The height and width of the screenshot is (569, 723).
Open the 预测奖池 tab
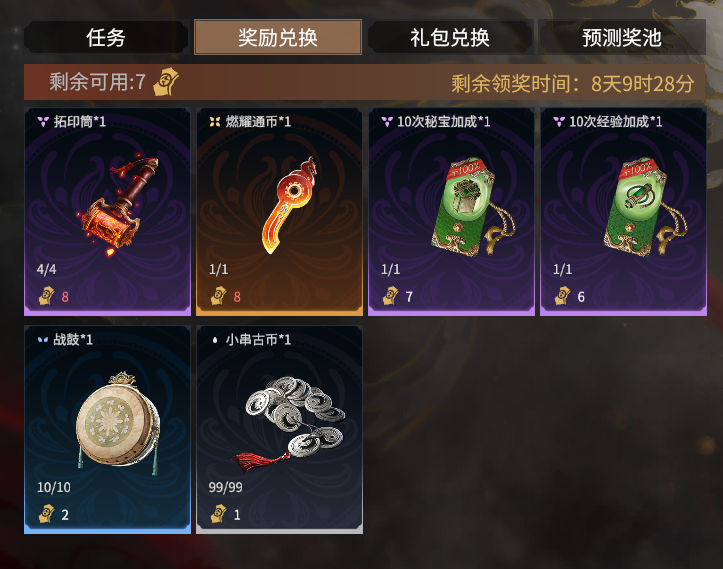[x=622, y=37]
